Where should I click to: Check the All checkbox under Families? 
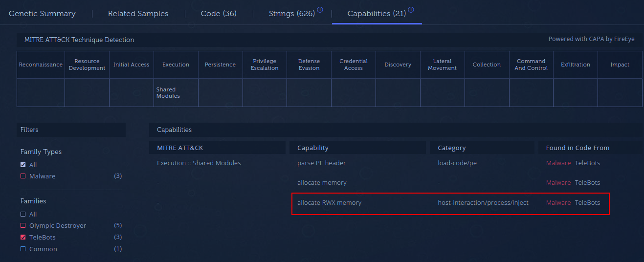(x=23, y=215)
